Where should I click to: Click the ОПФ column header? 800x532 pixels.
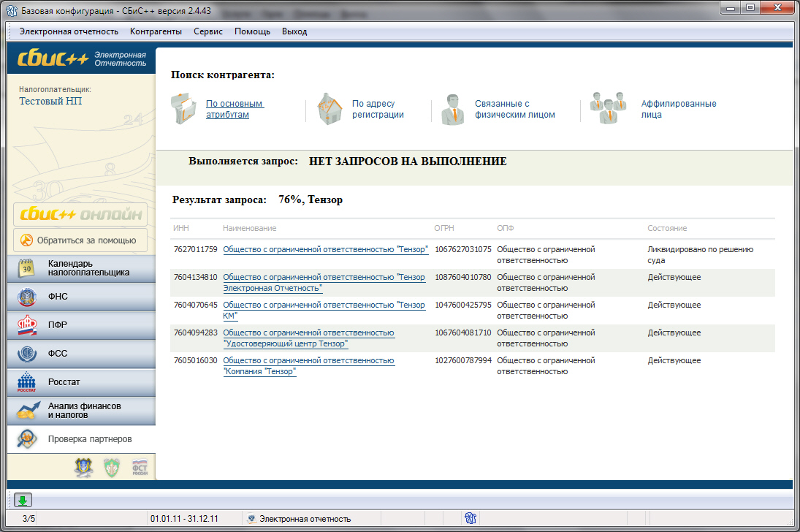(505, 228)
